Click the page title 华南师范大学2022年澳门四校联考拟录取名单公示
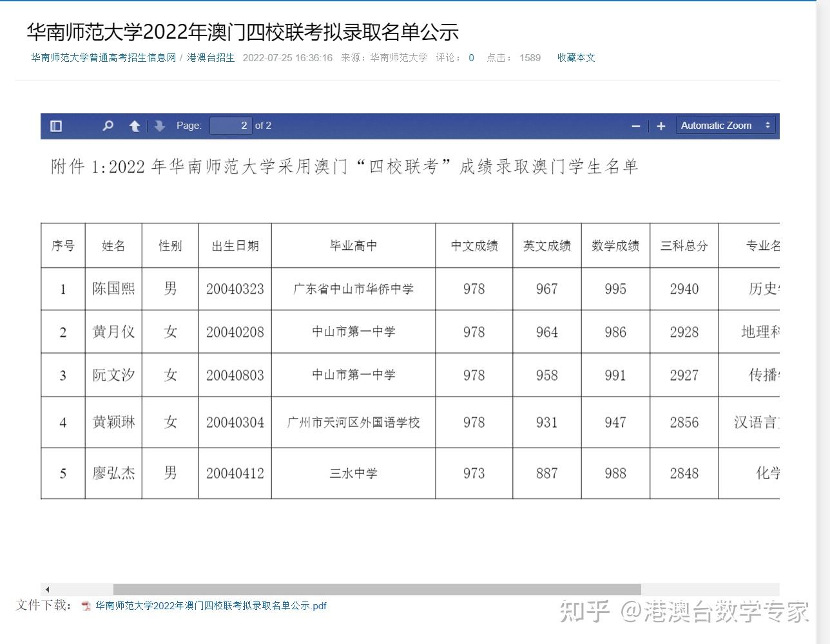The width and height of the screenshot is (830, 644). [x=242, y=32]
